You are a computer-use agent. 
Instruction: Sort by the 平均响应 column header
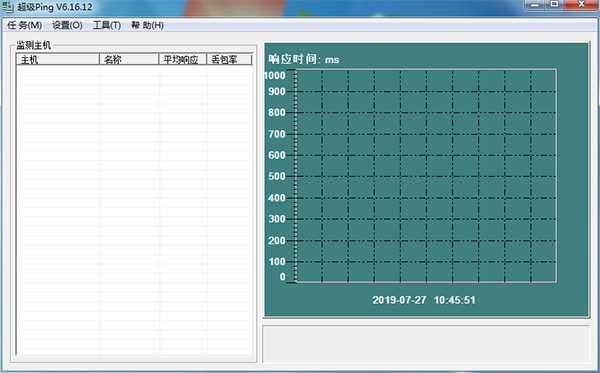183,59
